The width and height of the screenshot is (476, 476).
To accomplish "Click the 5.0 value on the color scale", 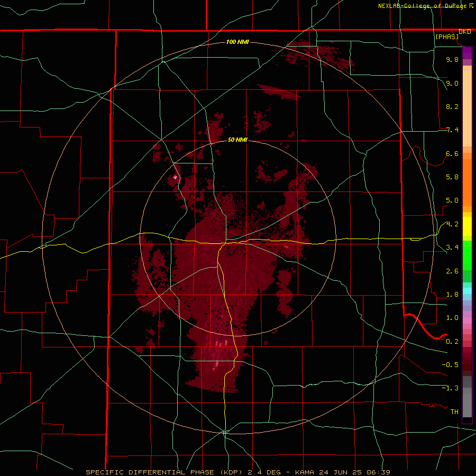I will (452, 200).
